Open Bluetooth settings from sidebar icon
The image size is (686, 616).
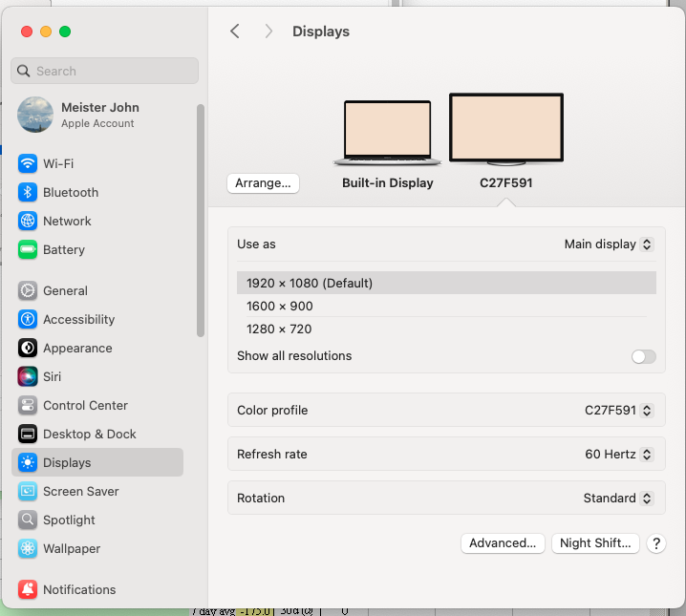tap(28, 192)
